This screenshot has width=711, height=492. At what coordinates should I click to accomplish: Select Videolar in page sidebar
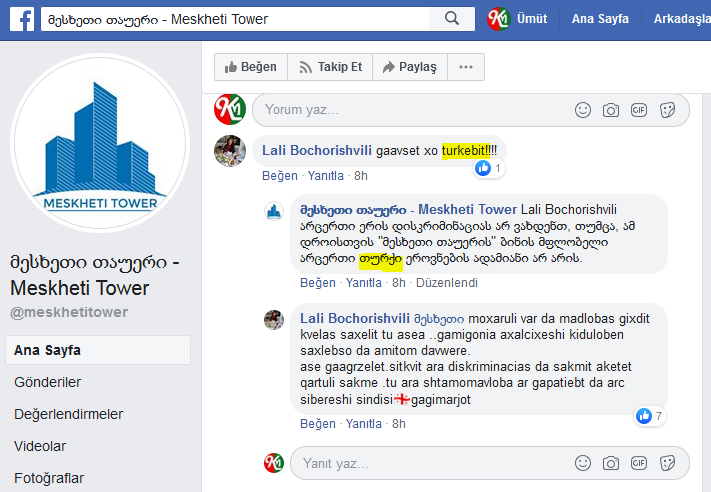tap(40, 446)
